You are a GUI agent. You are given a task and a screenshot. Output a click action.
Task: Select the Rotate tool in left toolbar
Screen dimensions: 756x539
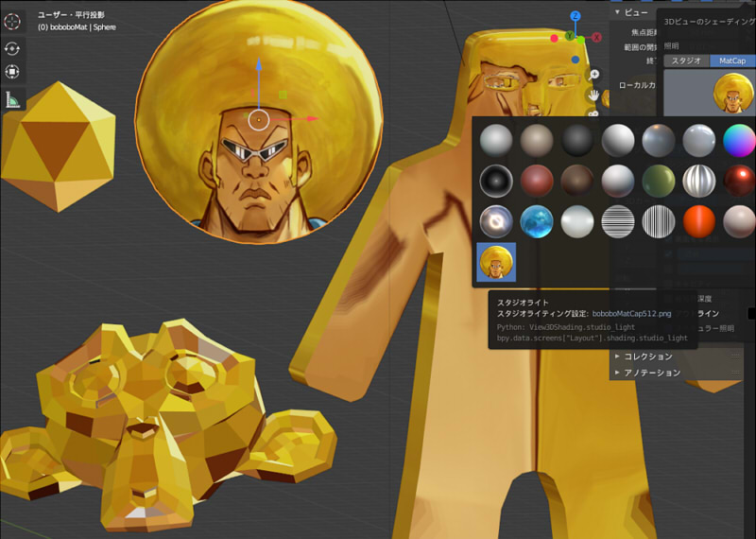tap(12, 48)
